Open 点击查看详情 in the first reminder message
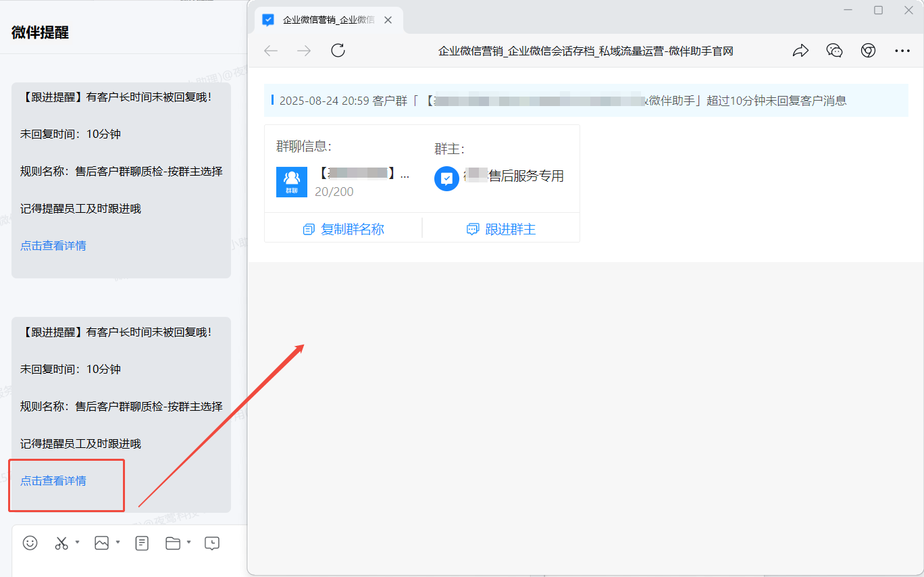Image resolution: width=924 pixels, height=577 pixels. (53, 245)
